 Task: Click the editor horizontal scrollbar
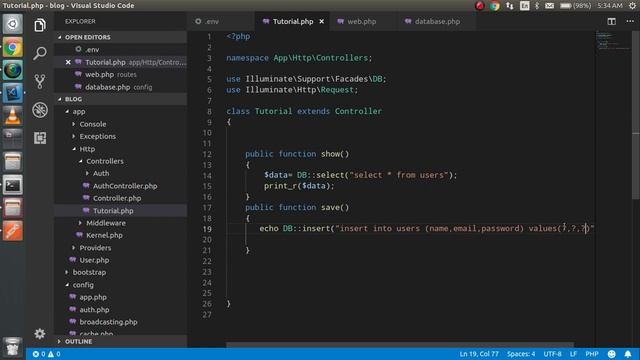(400, 345)
